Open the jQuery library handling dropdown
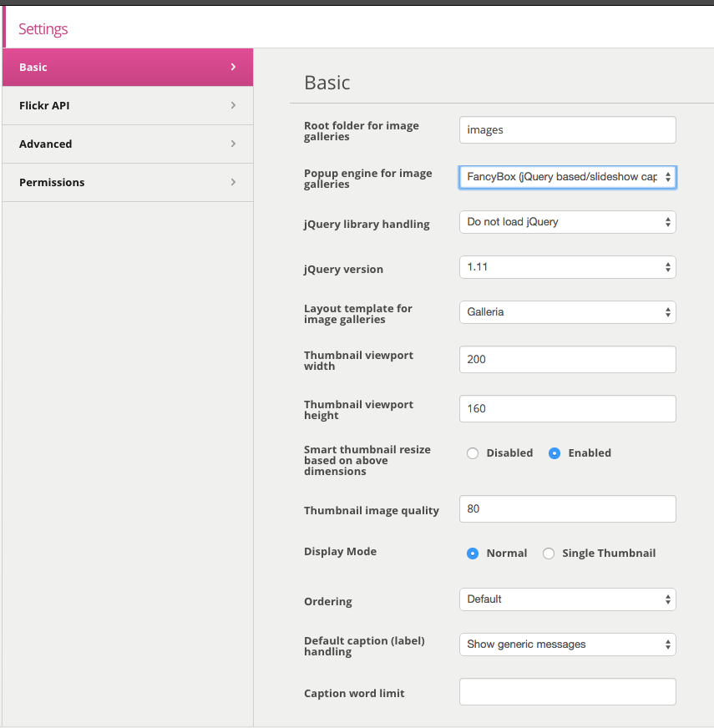 [568, 222]
